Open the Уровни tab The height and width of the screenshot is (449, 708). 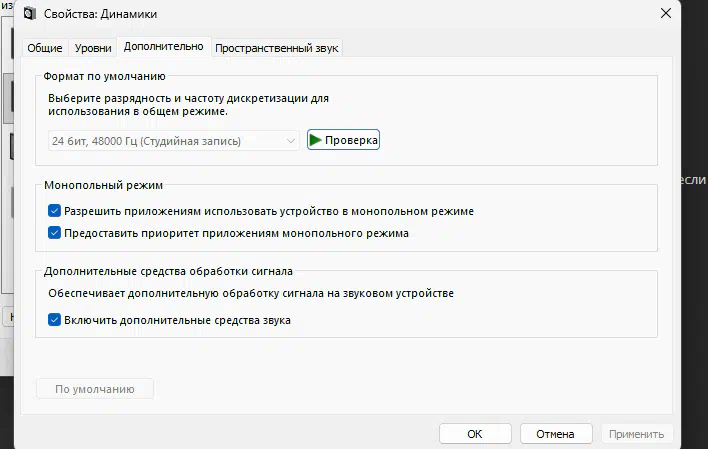(93, 48)
